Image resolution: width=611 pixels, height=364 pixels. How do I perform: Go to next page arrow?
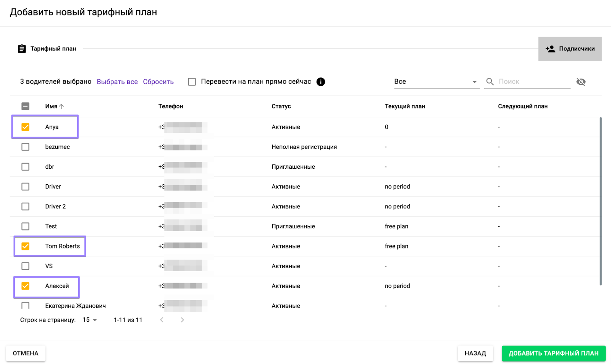[x=182, y=320]
